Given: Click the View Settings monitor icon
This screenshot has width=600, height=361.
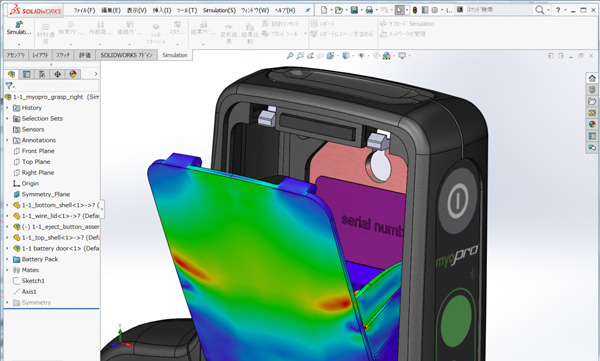Looking at the screenshot, I should 402,56.
